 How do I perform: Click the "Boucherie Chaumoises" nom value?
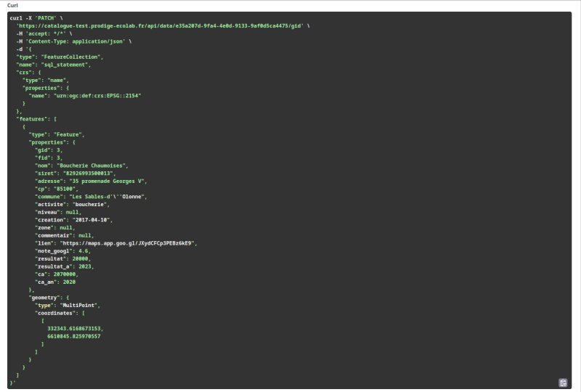click(x=92, y=166)
